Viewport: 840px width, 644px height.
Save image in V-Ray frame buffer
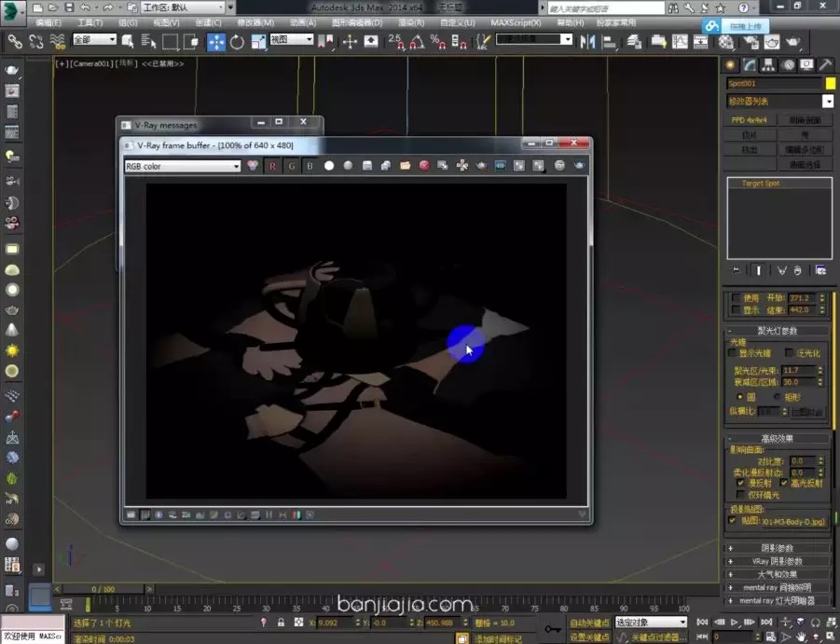pyautogui.click(x=367, y=166)
